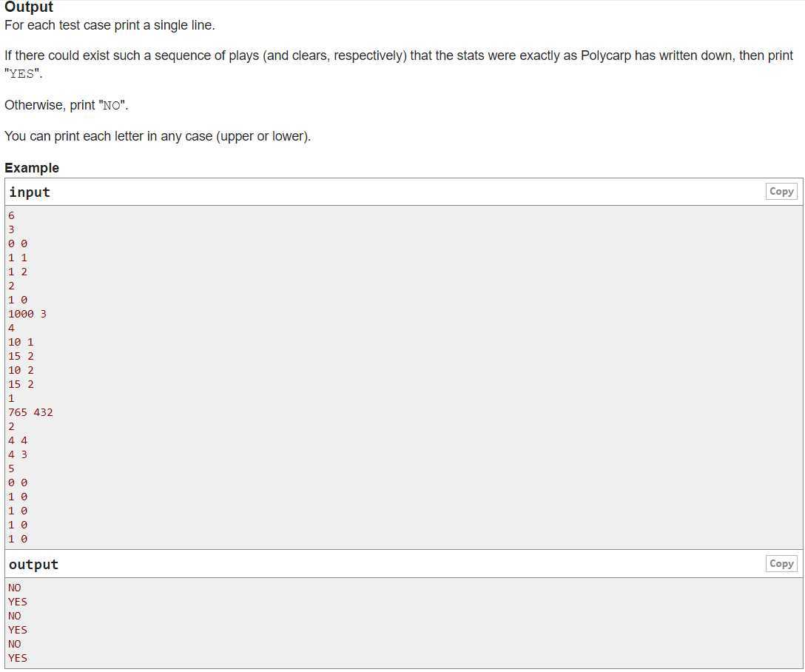Click the '10 2' input line
Screen dimensions: 805x672
21,370
